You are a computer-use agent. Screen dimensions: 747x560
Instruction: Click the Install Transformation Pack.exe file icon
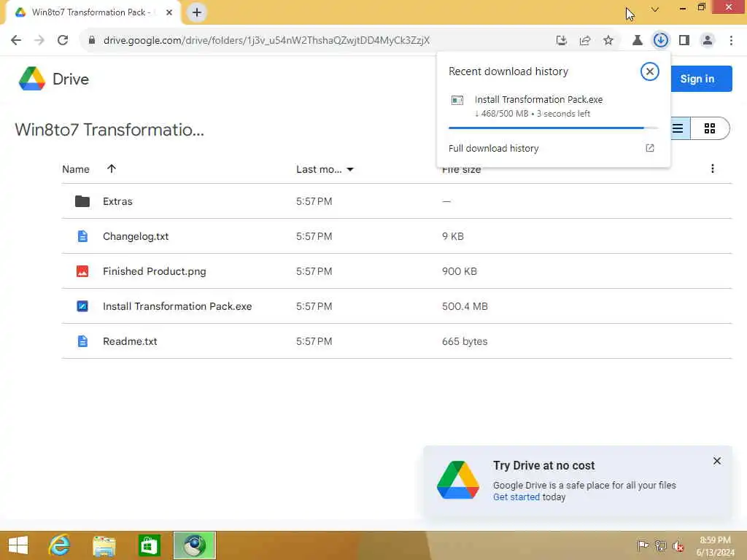(x=82, y=306)
